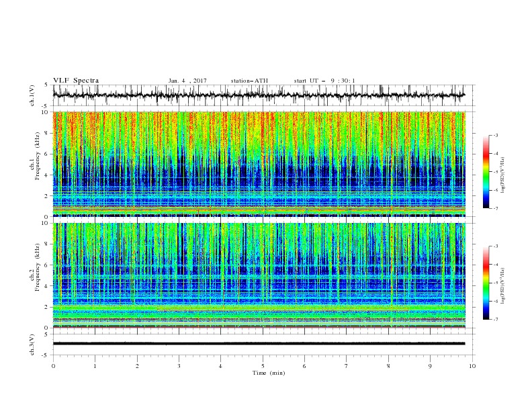Click inside the ch.1 spectrogram panel
This screenshot has width=532, height=411.
pos(259,164)
